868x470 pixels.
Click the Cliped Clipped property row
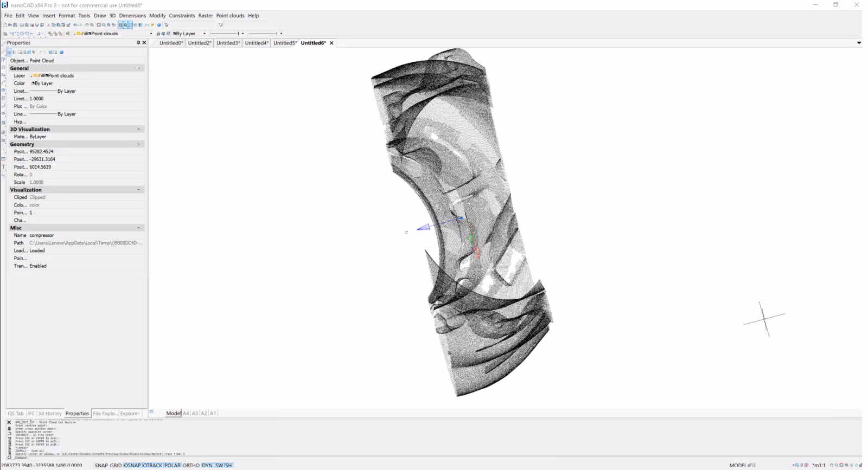coord(77,197)
